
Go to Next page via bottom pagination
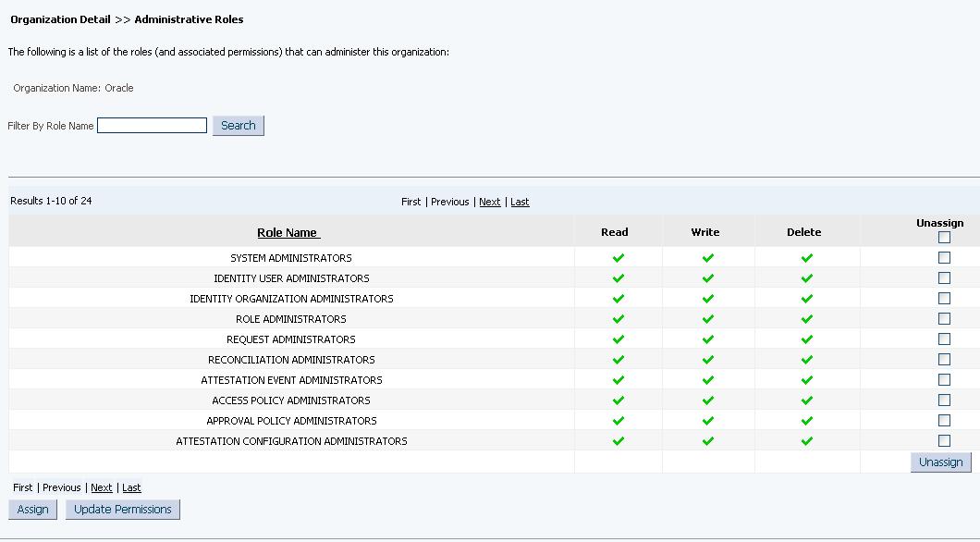coord(102,487)
